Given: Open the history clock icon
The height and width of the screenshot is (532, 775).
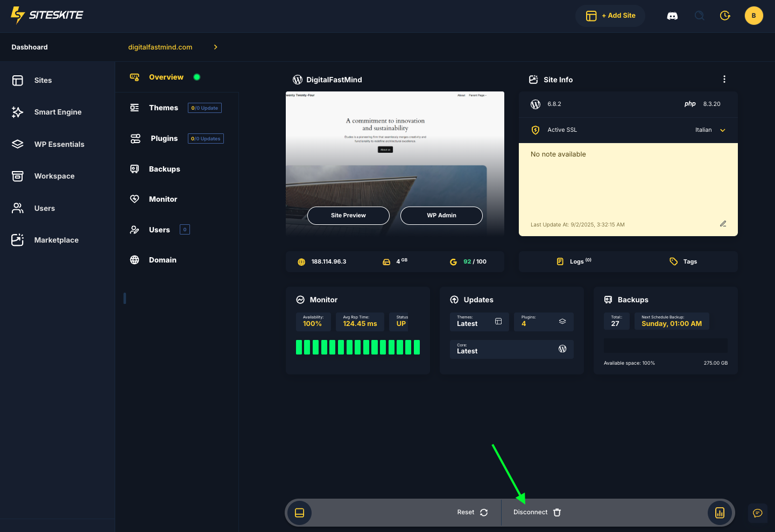Looking at the screenshot, I should 725,16.
